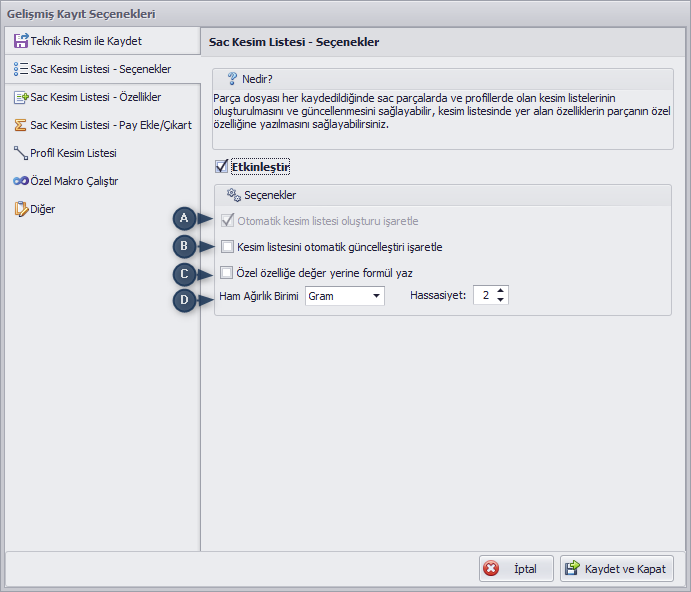Click the Teknik Resim ile Kaydet save icon
The image size is (691, 592).
click(x=21, y=41)
